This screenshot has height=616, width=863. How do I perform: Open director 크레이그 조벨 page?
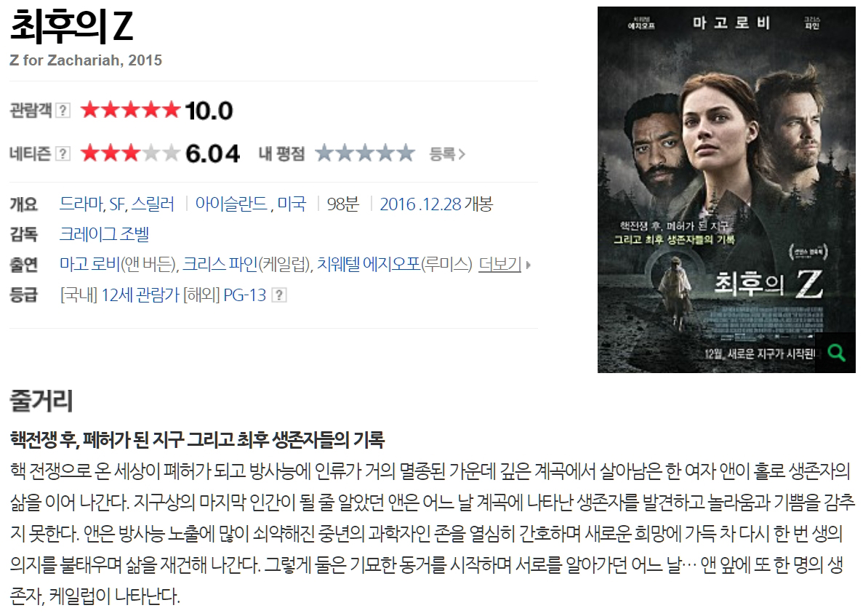coord(104,234)
